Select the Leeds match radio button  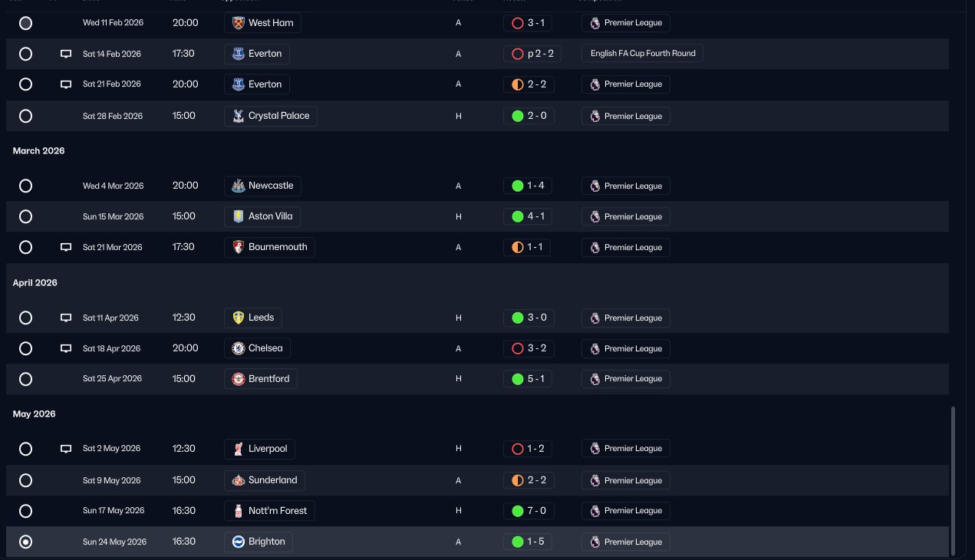tap(25, 318)
